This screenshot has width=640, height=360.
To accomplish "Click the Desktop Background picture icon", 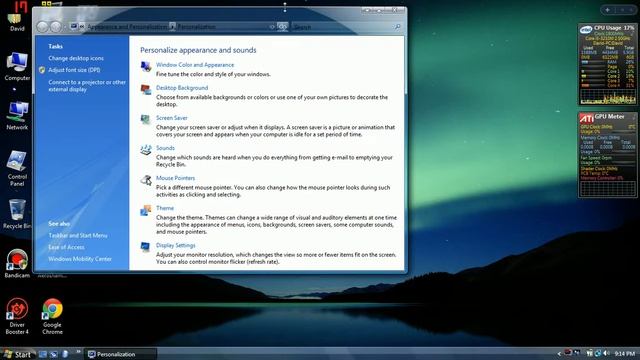I will pyautogui.click(x=146, y=89).
